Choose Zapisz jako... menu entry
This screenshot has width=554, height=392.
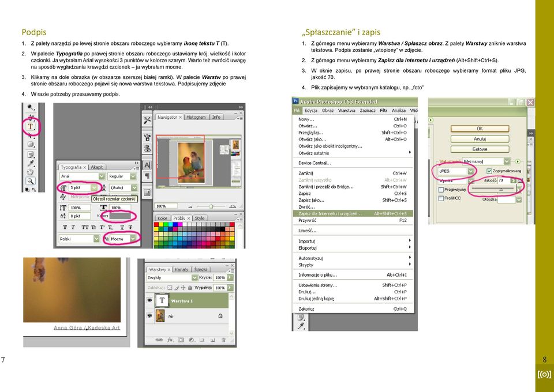[x=353, y=200]
